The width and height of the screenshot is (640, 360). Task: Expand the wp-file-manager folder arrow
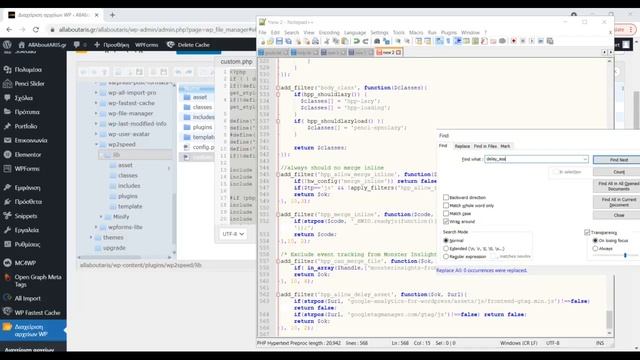96,113
